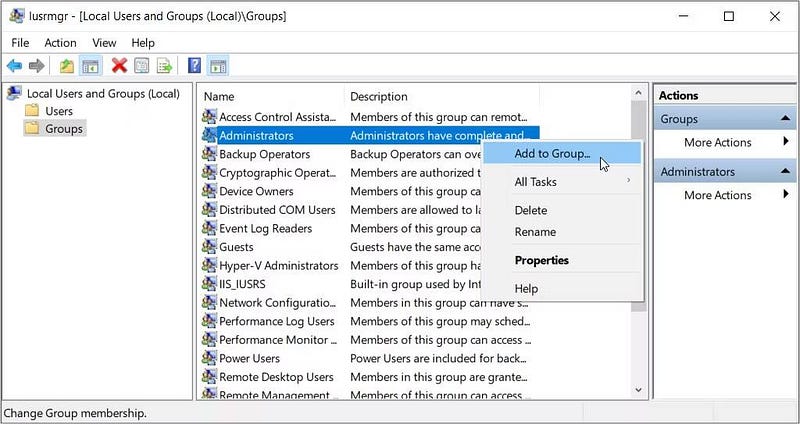Choose Add to Group in context menu
800x424 pixels.
[562, 154]
